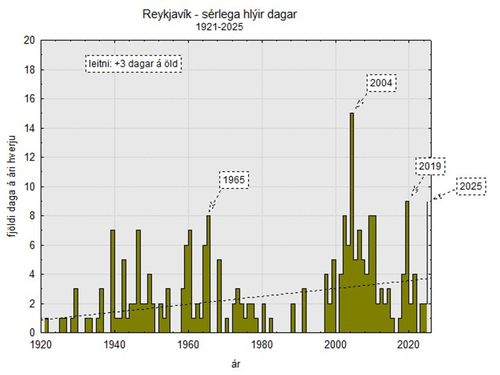Click the x-axis tick label 1920
Viewport: 500px width, 375px height.
41,345
